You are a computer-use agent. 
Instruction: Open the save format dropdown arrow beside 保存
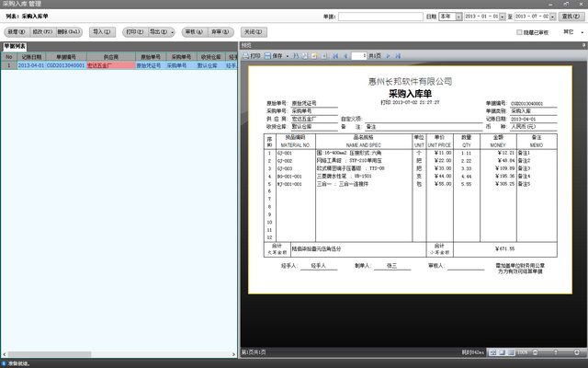coord(288,56)
